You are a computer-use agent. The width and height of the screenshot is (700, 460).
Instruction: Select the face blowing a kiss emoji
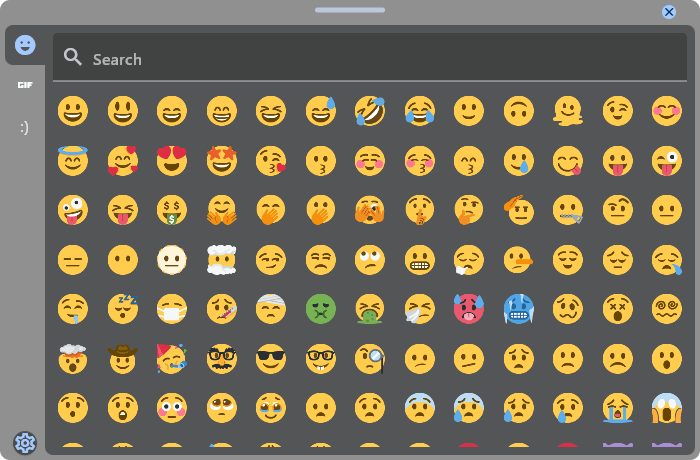(x=271, y=160)
